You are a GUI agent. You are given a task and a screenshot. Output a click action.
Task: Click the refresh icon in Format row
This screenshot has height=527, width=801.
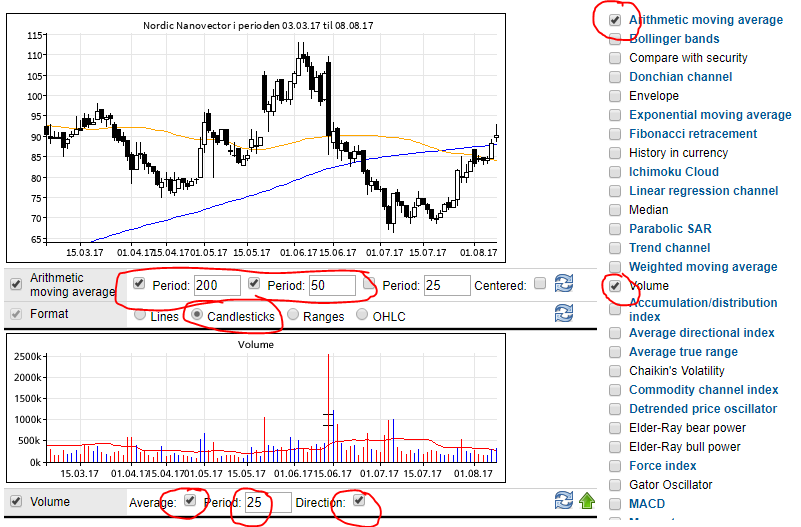pyautogui.click(x=564, y=314)
